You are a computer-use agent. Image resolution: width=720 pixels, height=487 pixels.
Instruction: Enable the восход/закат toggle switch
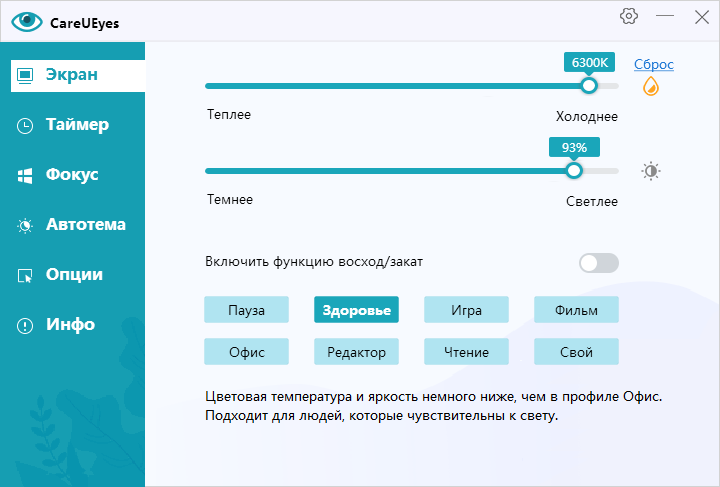[x=599, y=263]
